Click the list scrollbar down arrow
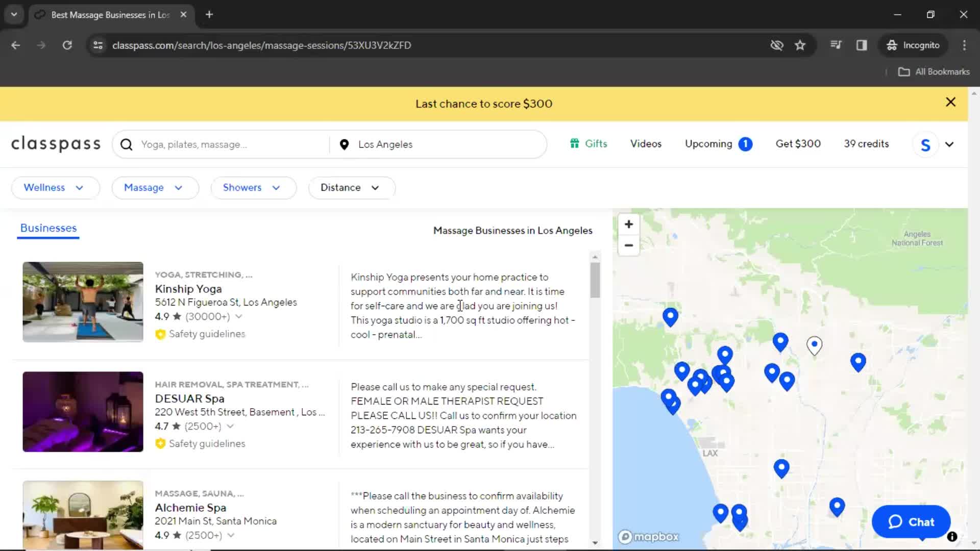Image resolution: width=980 pixels, height=551 pixels. point(595,543)
